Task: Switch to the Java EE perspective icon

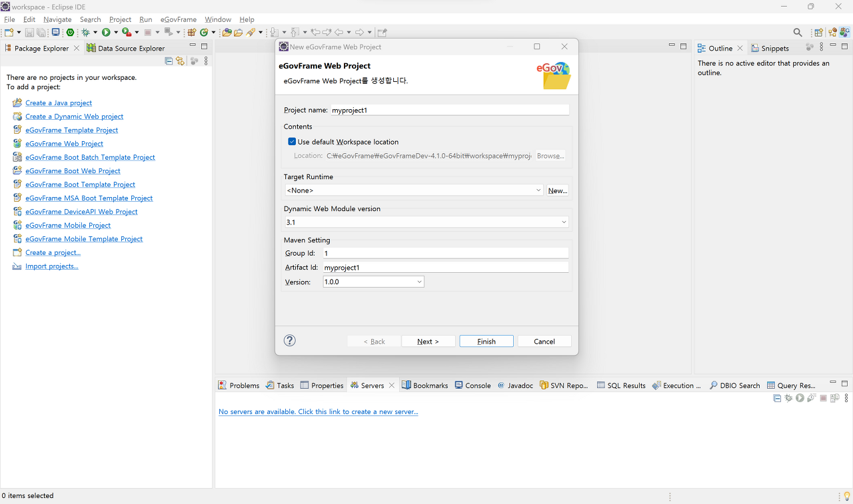Action: (833, 32)
